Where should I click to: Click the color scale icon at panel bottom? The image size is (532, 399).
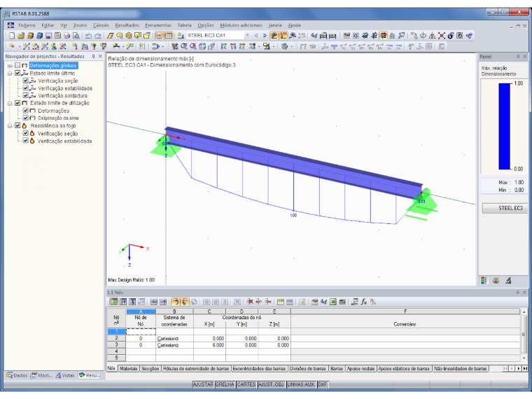tap(484, 280)
